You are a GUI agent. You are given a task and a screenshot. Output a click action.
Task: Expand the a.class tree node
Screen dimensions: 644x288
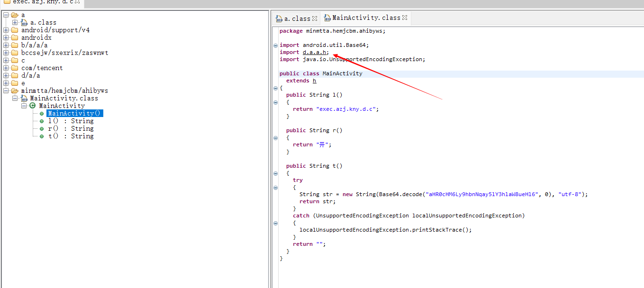[15, 22]
